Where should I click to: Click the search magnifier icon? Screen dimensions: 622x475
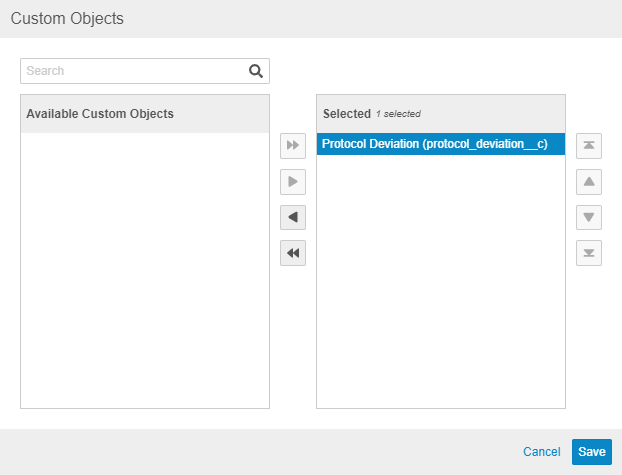256,71
